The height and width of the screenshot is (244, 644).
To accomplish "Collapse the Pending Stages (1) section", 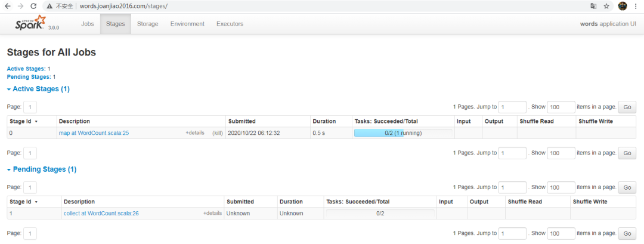I will click(x=42, y=169).
